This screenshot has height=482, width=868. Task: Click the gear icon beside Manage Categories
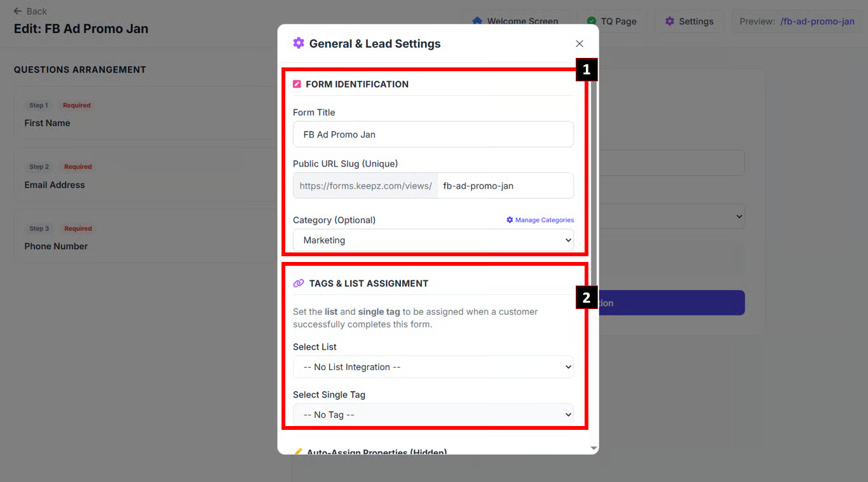point(510,220)
